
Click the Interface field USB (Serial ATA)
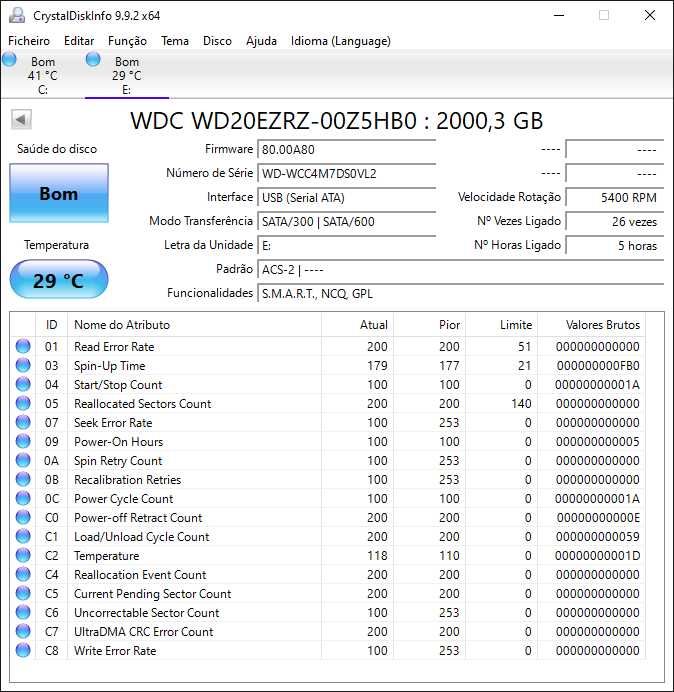pyautogui.click(x=346, y=197)
